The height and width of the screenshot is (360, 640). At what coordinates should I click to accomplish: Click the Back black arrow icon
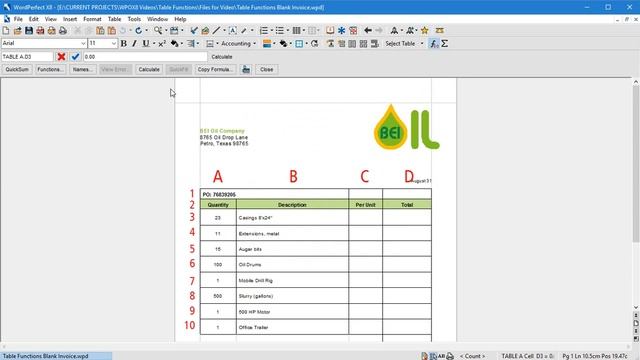tap(368, 31)
